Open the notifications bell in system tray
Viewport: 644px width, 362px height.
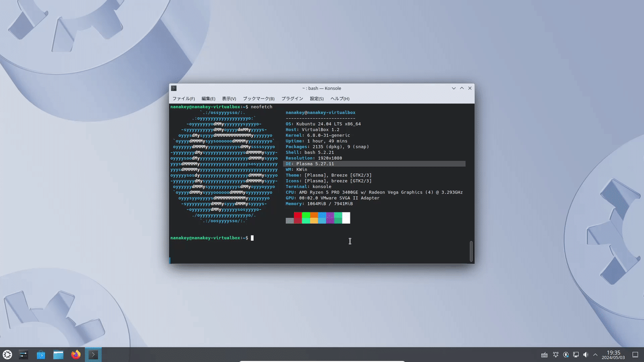point(555,354)
